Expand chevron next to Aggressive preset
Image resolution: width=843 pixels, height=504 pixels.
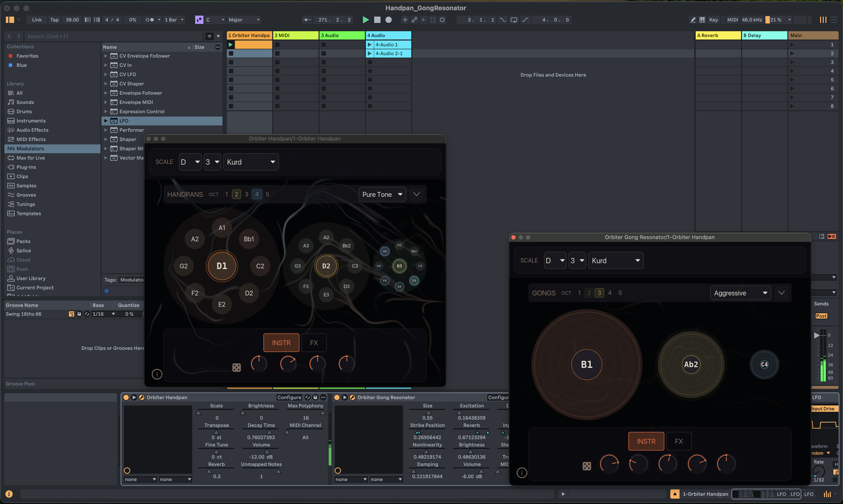coord(781,293)
